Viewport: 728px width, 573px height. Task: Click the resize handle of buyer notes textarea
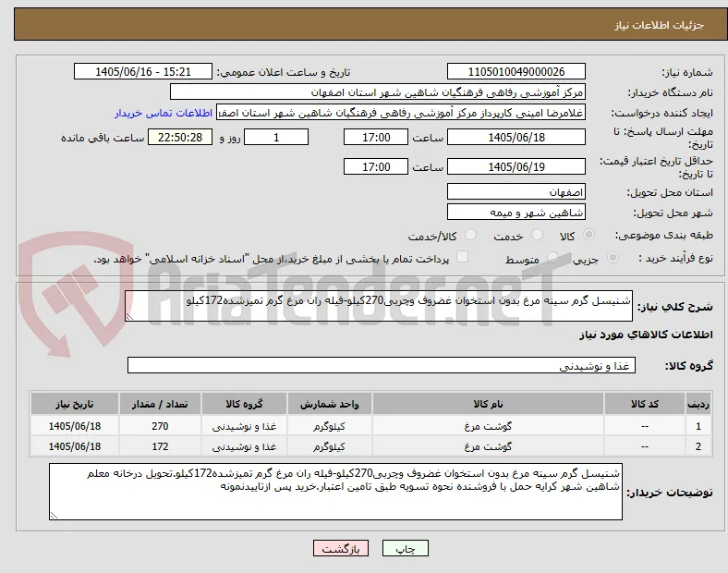pyautogui.click(x=54, y=515)
